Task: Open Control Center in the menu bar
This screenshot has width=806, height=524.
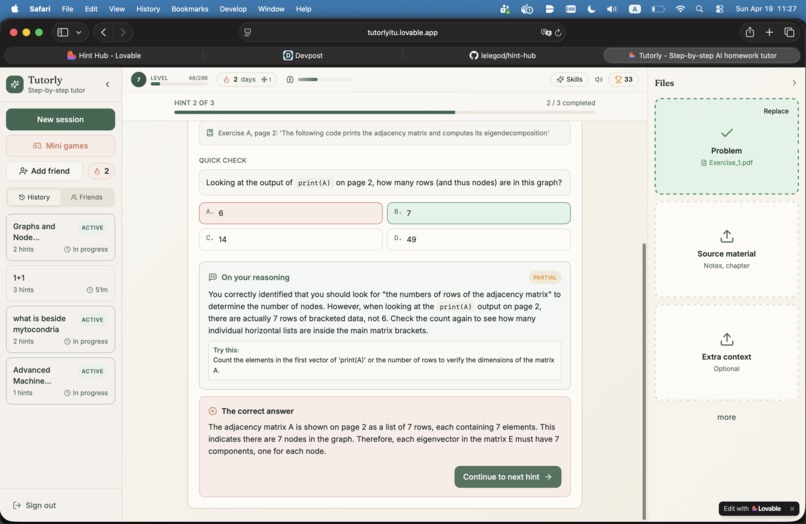Action: point(720,9)
